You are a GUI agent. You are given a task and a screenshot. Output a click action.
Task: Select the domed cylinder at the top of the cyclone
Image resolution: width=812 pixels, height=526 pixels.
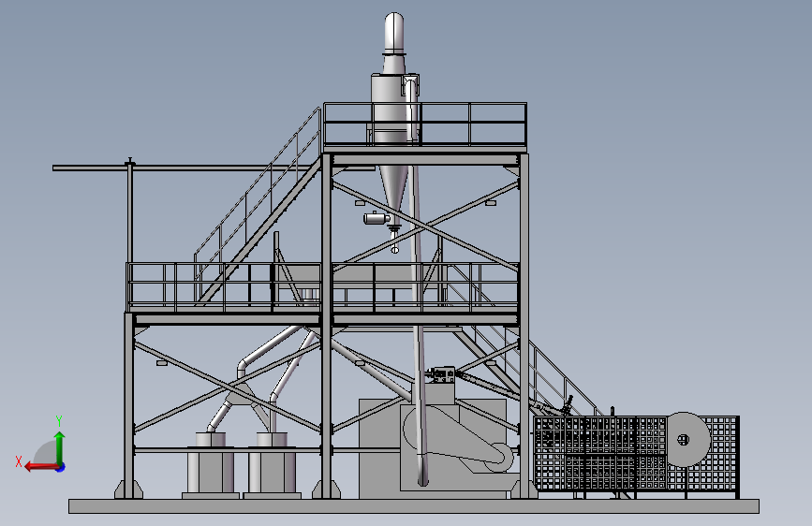[393, 32]
